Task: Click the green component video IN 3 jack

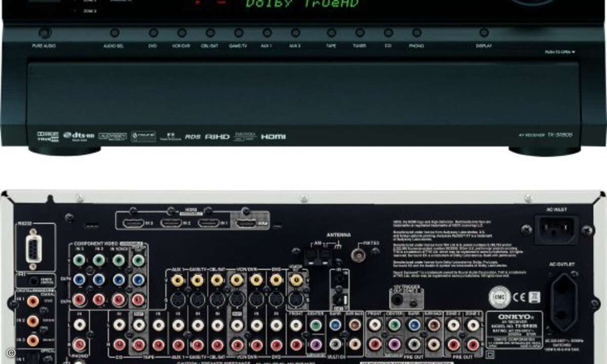Action: (79, 260)
